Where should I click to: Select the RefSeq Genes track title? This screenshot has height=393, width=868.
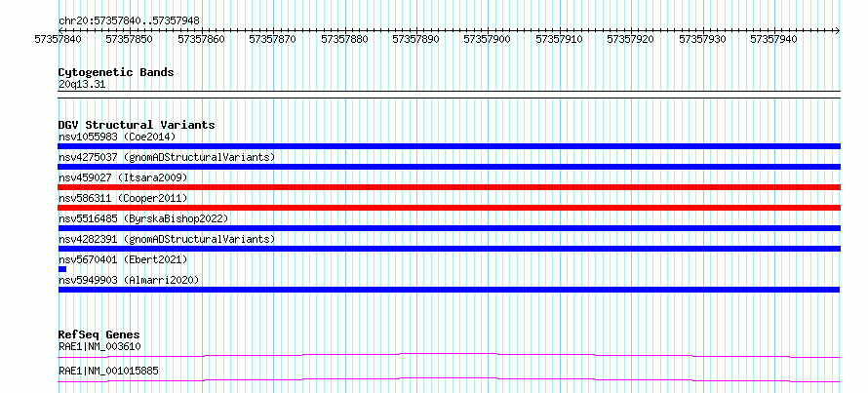(x=99, y=334)
